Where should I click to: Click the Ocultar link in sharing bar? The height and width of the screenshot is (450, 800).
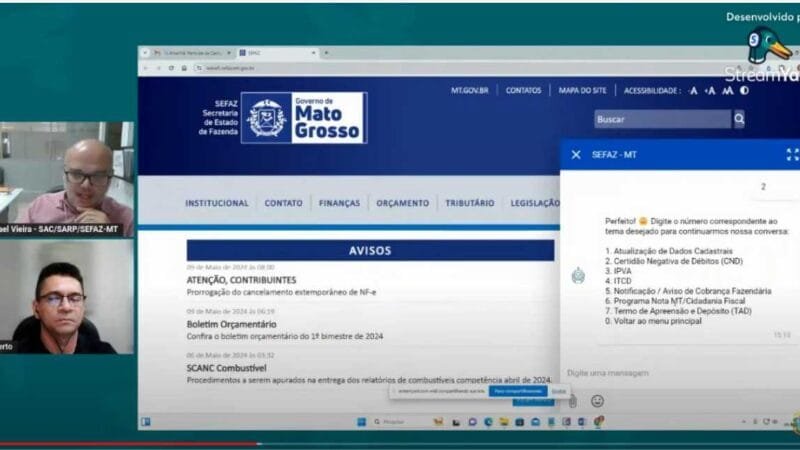pyautogui.click(x=559, y=391)
